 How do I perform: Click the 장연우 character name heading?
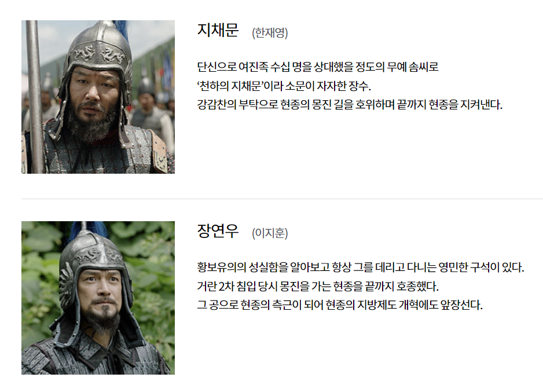218,230
